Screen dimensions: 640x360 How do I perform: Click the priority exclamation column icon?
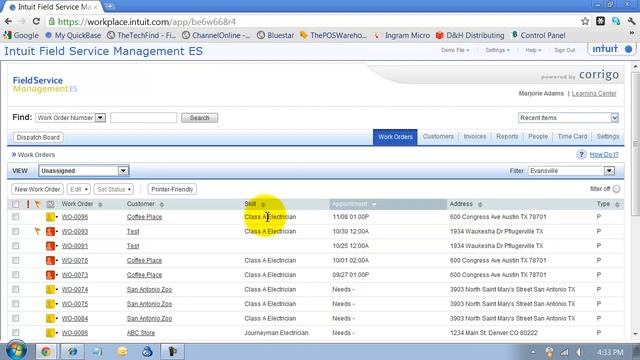[28, 204]
